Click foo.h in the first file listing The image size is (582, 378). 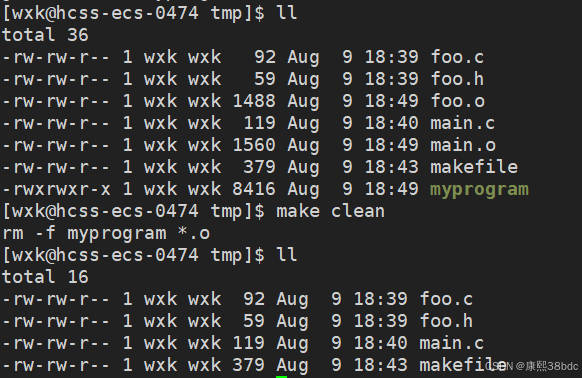pos(457,79)
